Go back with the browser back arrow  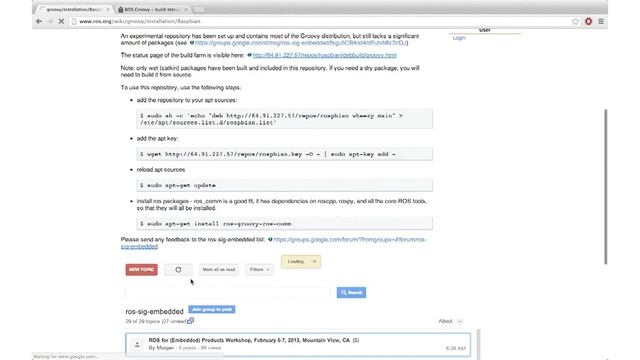click(x=39, y=21)
